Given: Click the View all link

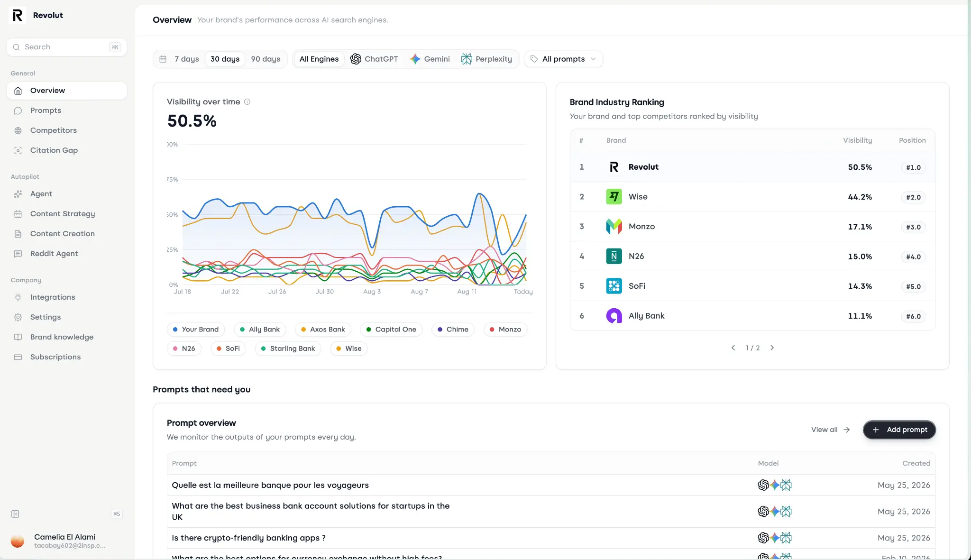Looking at the screenshot, I should point(831,430).
